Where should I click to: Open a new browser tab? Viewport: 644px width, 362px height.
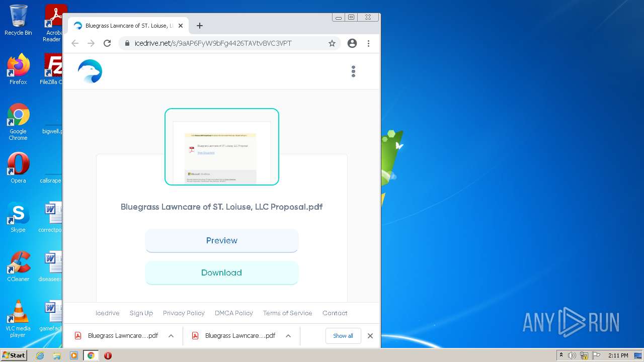[x=200, y=26]
